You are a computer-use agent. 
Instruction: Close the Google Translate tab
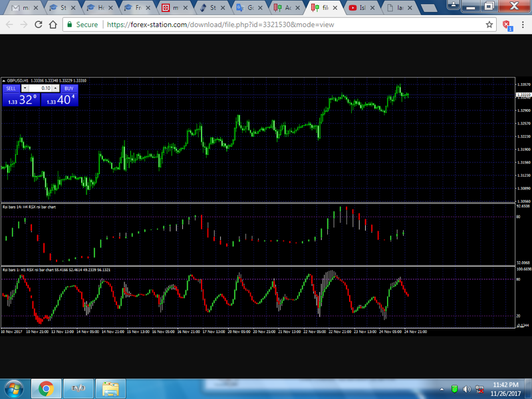[x=260, y=8]
